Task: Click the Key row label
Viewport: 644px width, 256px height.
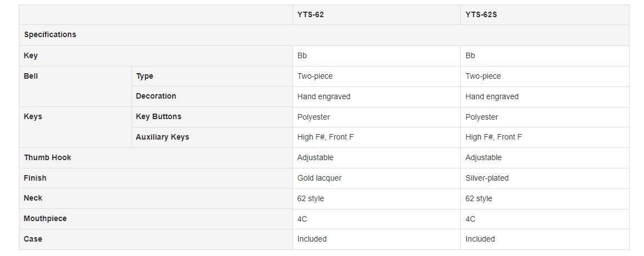Action: [x=31, y=55]
